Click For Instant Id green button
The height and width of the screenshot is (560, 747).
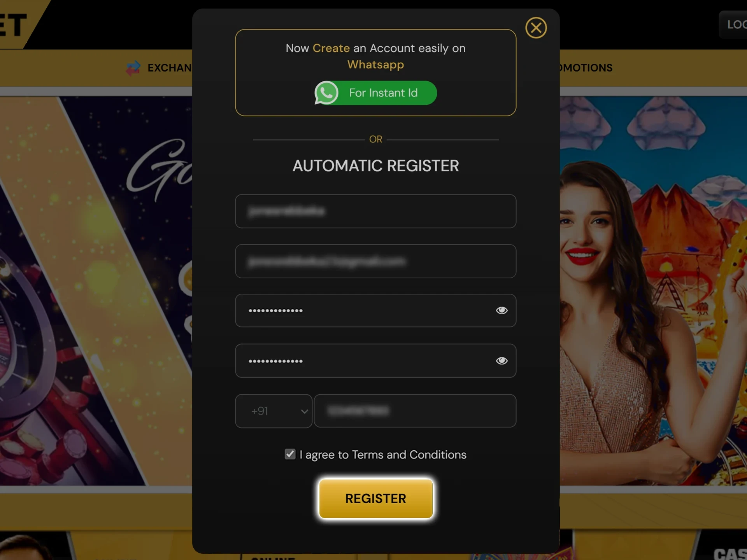coord(375,93)
